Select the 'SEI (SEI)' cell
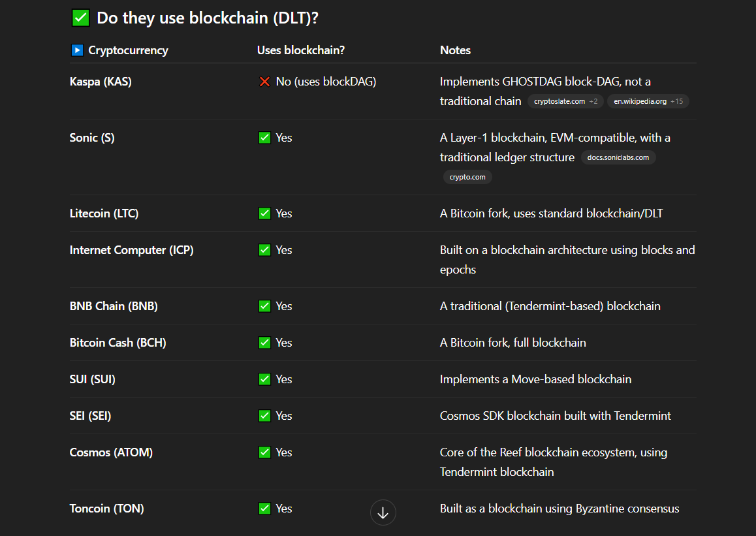 point(90,416)
